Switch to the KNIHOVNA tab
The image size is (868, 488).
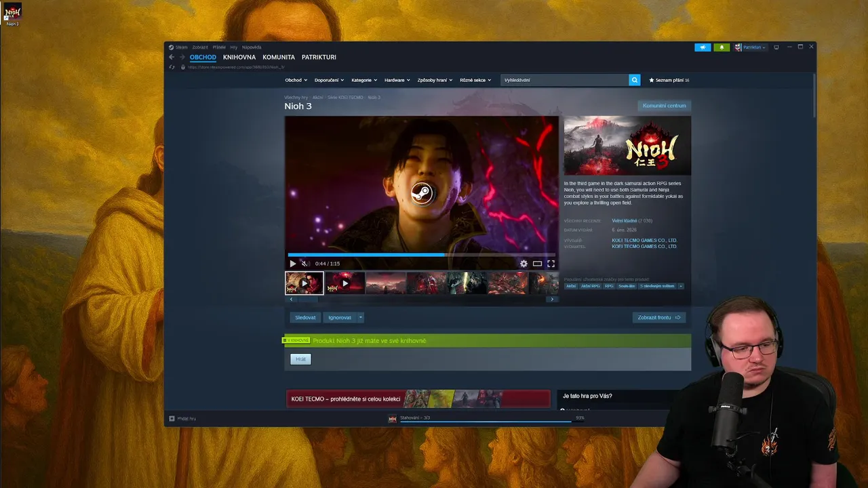click(239, 58)
